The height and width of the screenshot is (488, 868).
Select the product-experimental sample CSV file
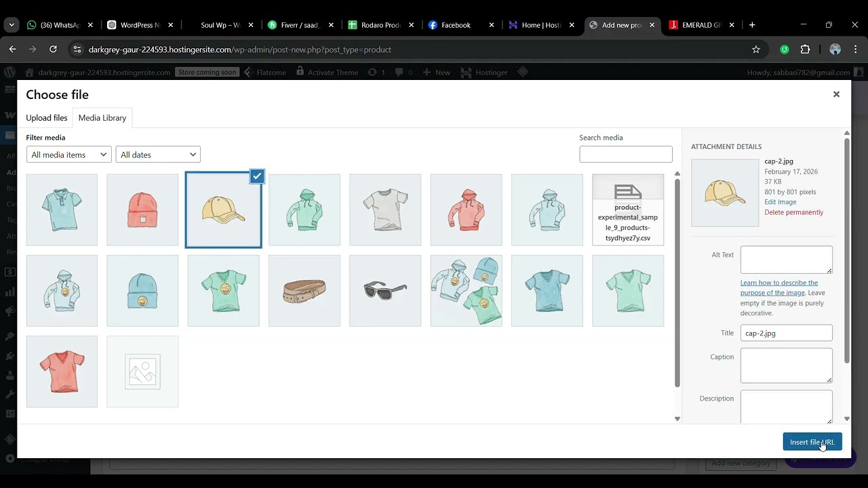coord(628,210)
